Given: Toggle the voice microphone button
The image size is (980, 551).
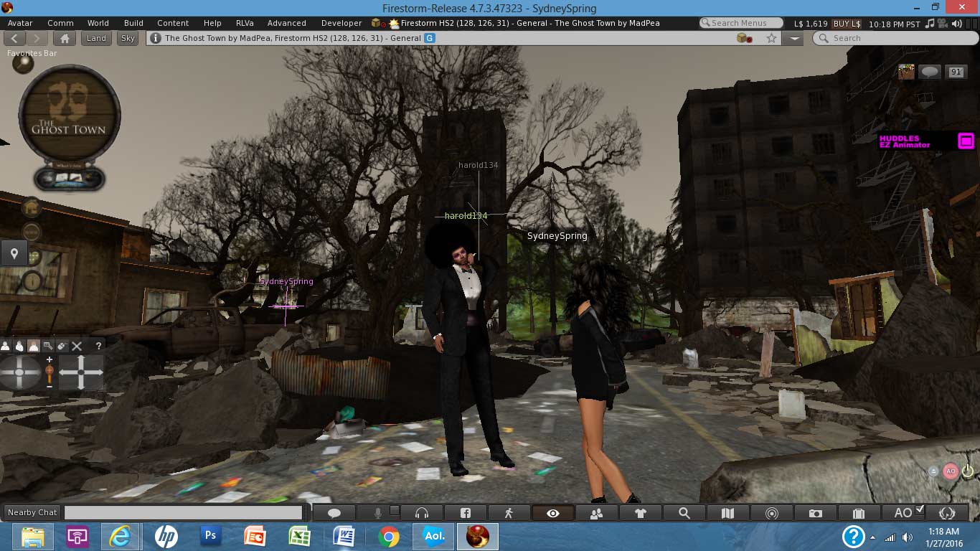Looking at the screenshot, I should (x=378, y=513).
